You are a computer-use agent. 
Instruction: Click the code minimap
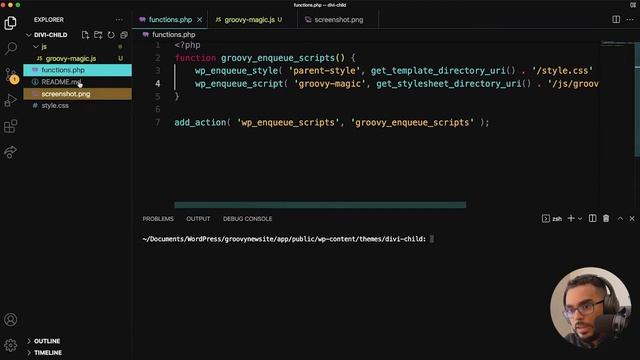pyautogui.click(x=617, y=42)
